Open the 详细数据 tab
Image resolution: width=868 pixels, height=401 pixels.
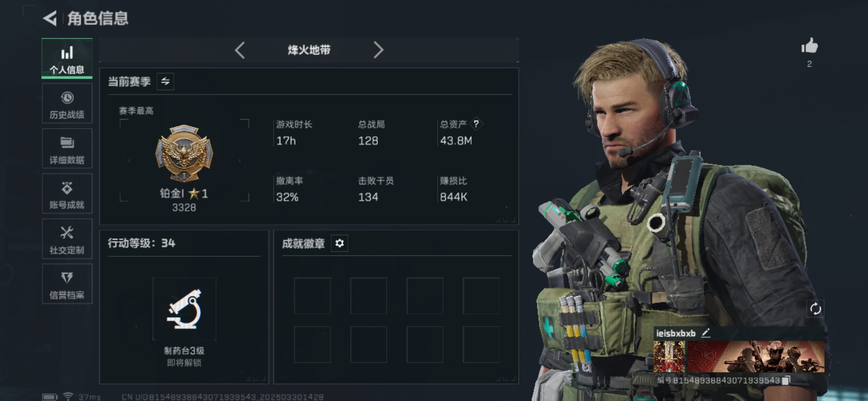coord(67,149)
